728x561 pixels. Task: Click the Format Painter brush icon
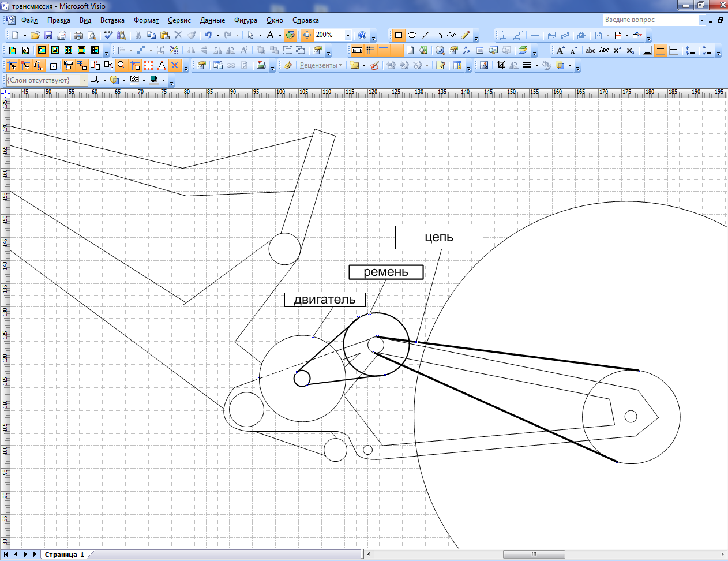point(192,35)
